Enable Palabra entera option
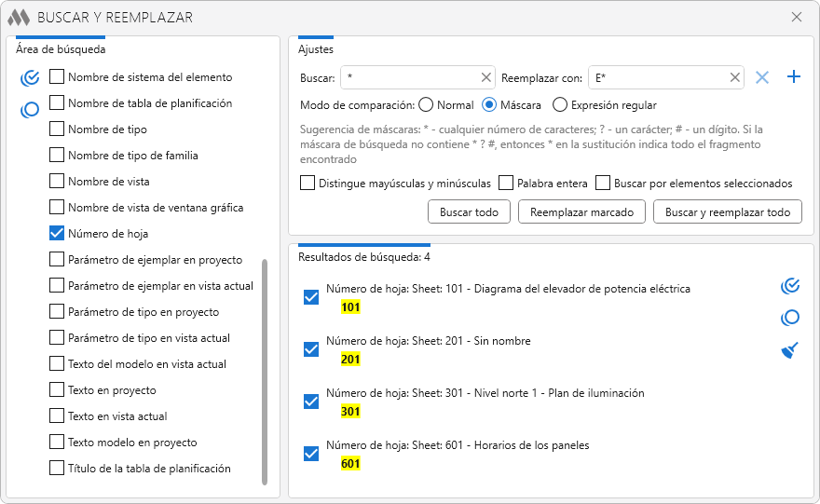820x504 pixels. [x=506, y=184]
